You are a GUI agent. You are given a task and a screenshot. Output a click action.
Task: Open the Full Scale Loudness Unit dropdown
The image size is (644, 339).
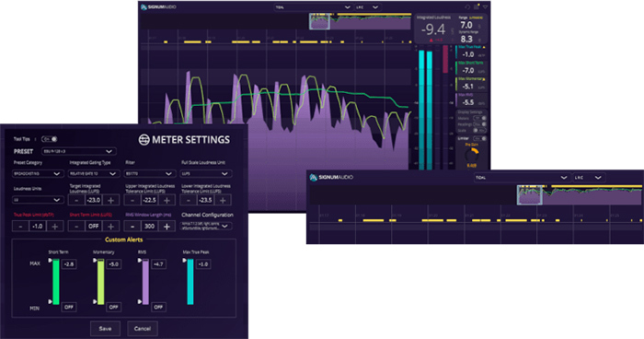click(x=205, y=174)
